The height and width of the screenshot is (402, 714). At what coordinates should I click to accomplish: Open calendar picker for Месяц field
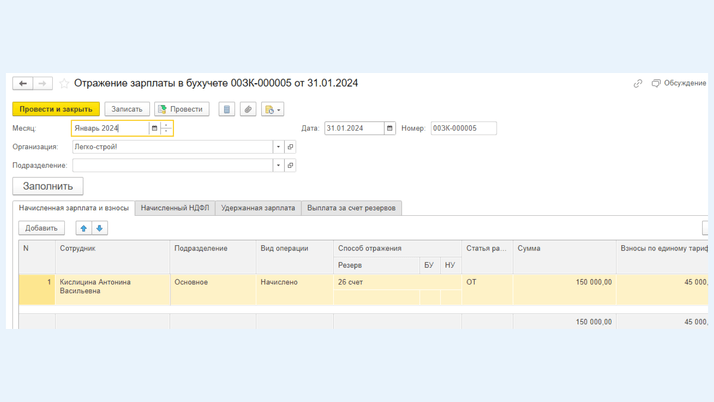click(x=154, y=128)
